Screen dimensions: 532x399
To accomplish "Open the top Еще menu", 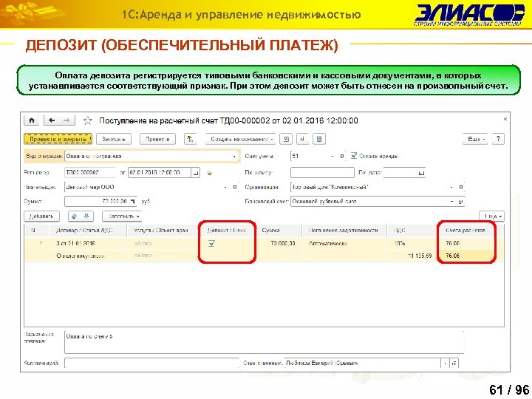I will [475, 139].
